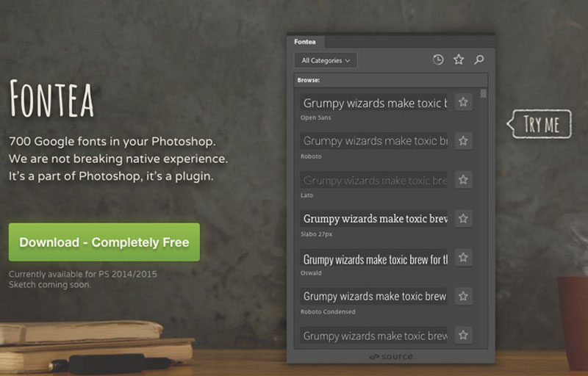Click "Currently available for PS 2014/2015" text
The height and width of the screenshot is (376, 588).
pyautogui.click(x=83, y=274)
